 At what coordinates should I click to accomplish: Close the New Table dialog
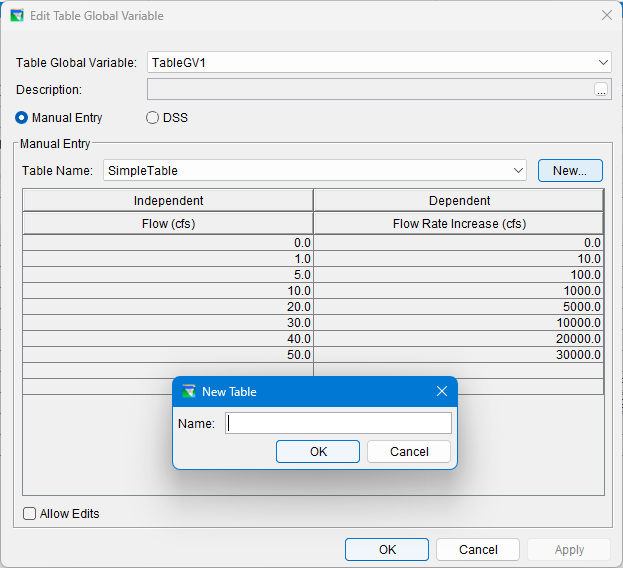[x=441, y=391]
